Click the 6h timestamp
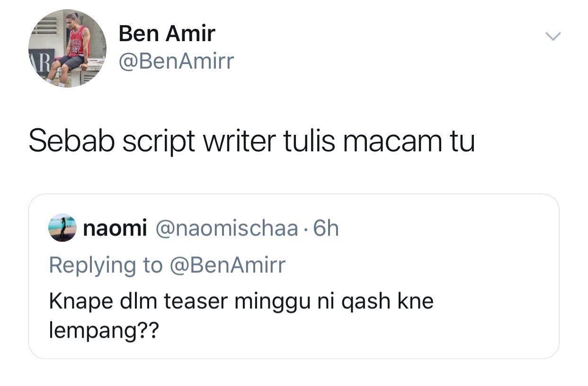This screenshot has width=588, height=386. [327, 228]
